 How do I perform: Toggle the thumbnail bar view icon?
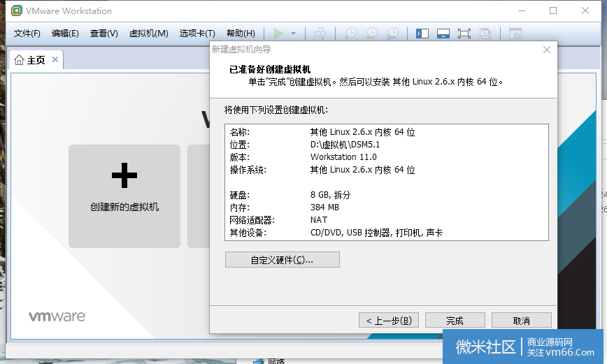[x=443, y=34]
